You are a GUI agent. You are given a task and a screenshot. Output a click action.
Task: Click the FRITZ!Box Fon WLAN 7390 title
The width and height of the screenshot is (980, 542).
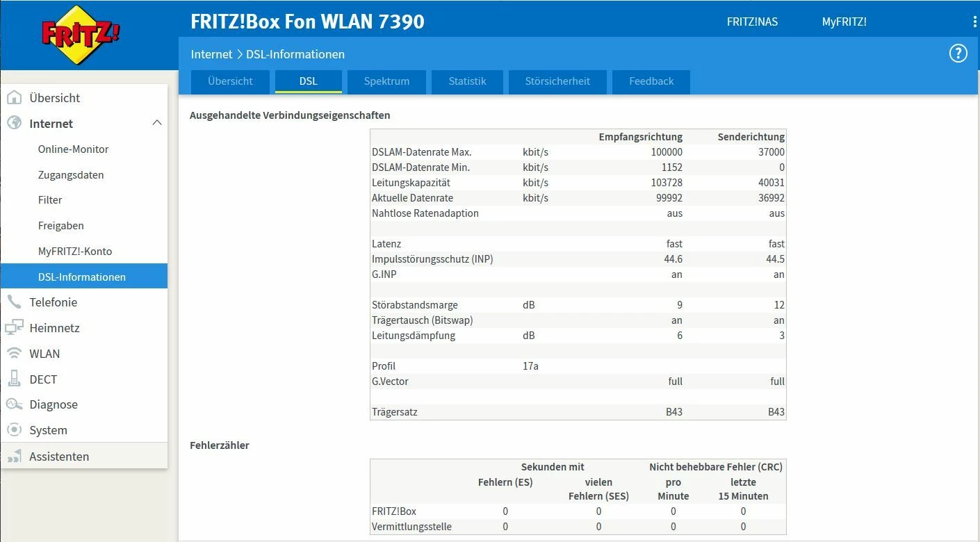pyautogui.click(x=307, y=22)
